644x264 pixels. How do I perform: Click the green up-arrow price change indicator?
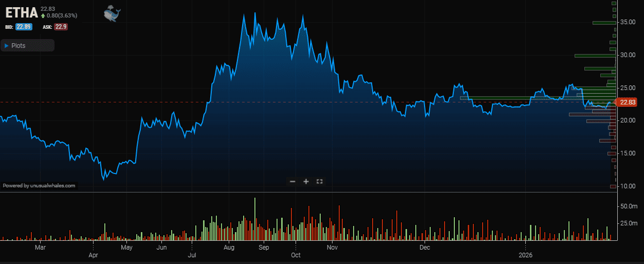43,15
